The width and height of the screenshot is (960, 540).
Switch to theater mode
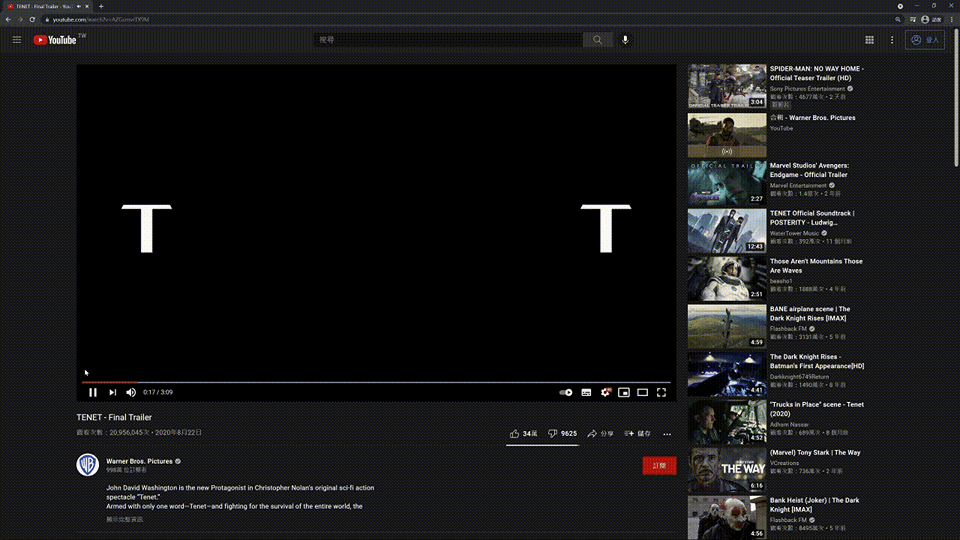point(642,392)
